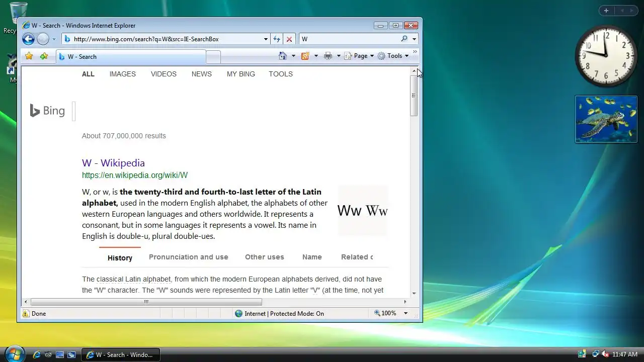Open the Print options dropdown arrow
Screen dimensions: 644x362
(x=339, y=56)
